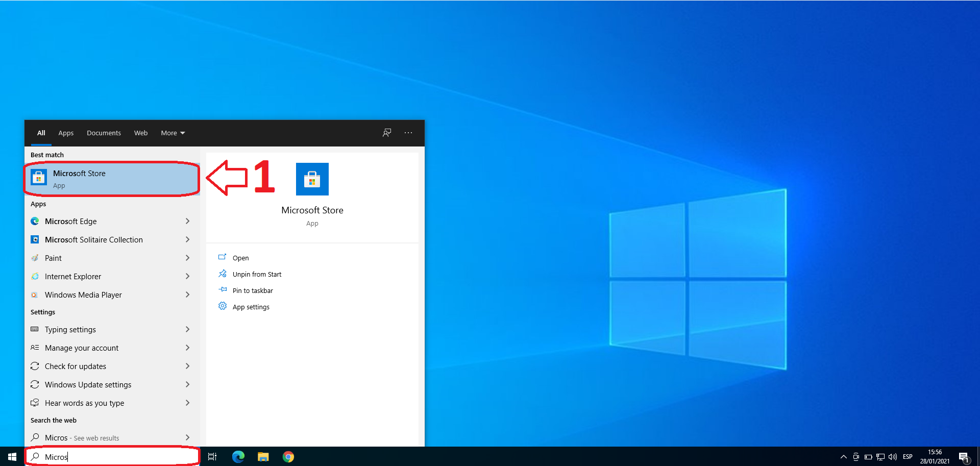Click the Microsoft Store best match result
980x466 pixels.
tap(111, 179)
